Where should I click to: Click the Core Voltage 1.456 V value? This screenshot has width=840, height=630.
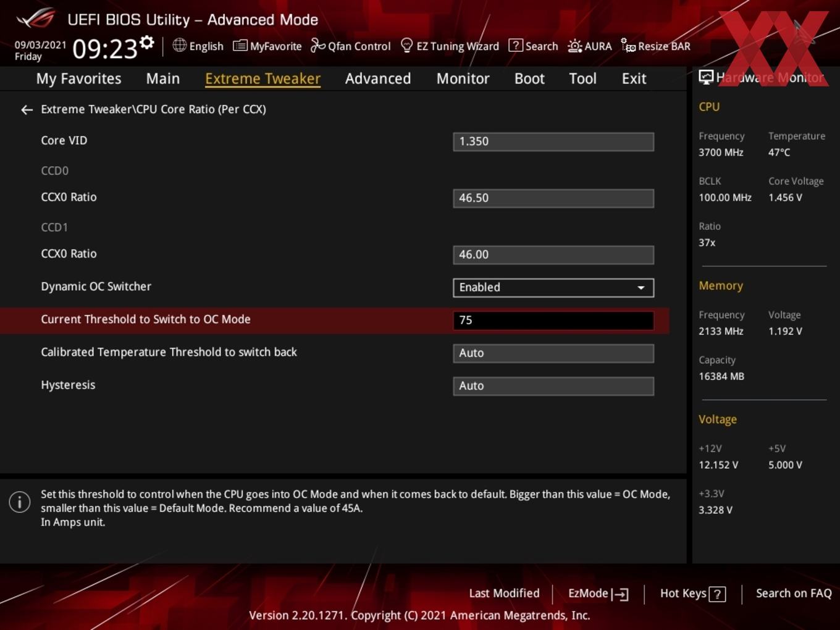tap(785, 198)
